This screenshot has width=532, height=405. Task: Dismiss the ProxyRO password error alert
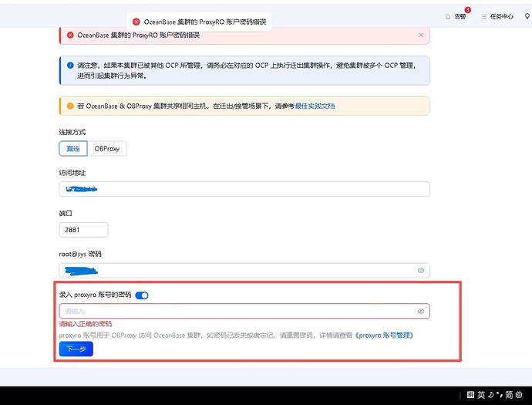click(x=420, y=35)
